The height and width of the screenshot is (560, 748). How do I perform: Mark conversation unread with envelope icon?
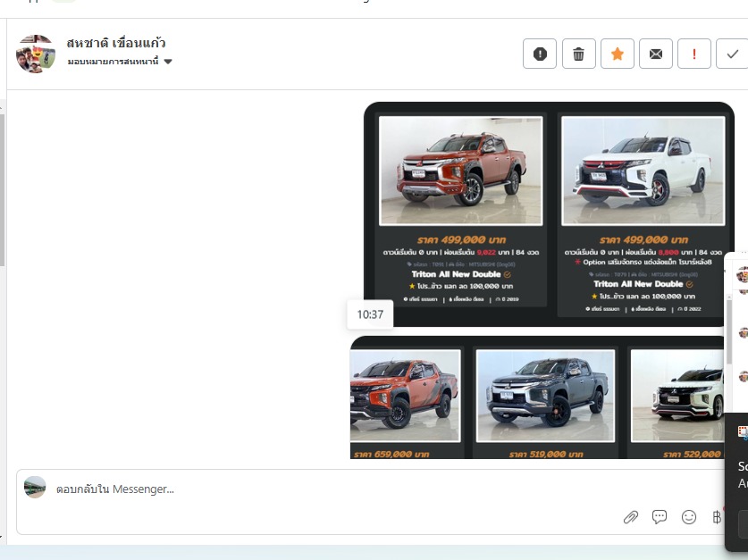(656, 54)
